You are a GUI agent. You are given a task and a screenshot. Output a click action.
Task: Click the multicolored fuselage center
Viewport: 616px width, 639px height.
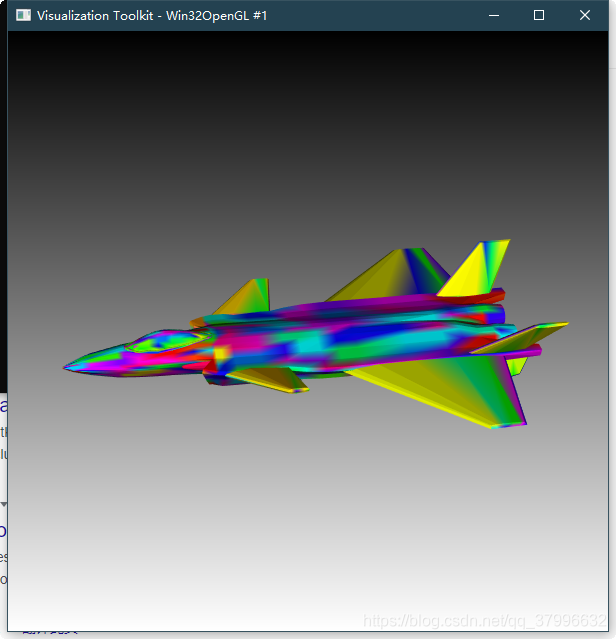point(346,334)
